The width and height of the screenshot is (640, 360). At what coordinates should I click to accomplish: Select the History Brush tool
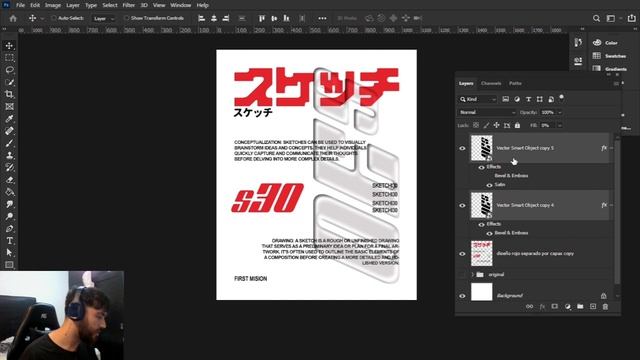coord(9,167)
